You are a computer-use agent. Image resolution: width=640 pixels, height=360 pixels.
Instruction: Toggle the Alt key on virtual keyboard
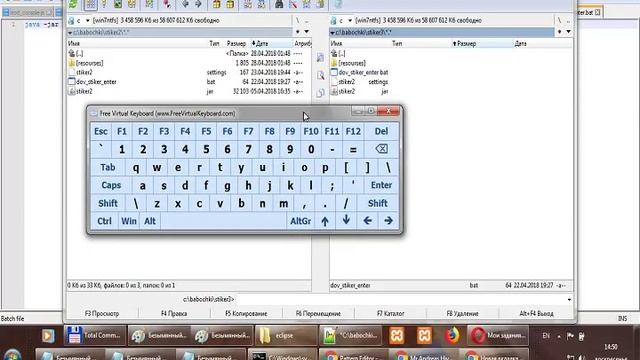(x=150, y=221)
